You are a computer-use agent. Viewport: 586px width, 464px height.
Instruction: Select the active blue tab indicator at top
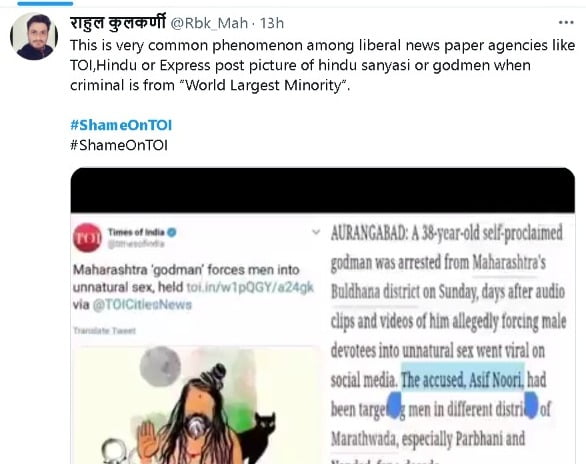pos(45,3)
